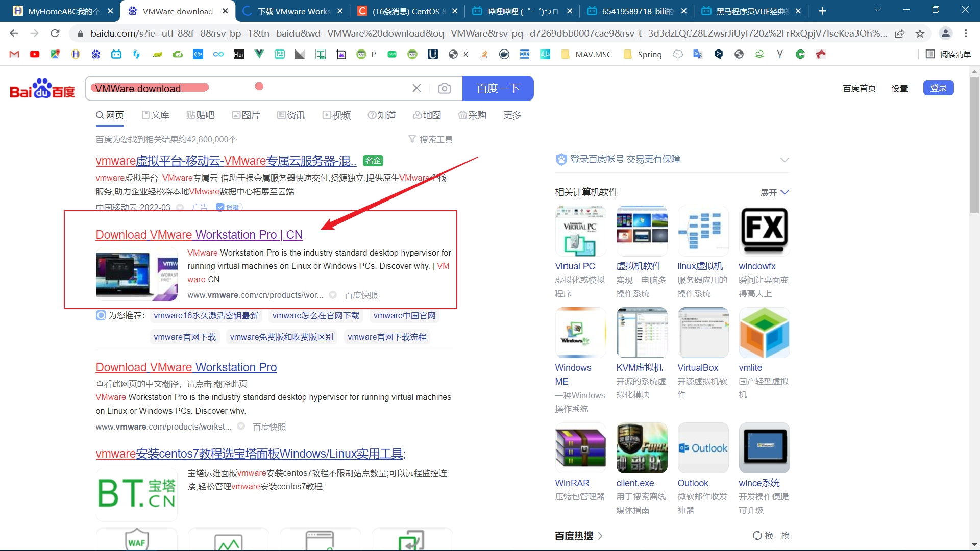Share this page from the address bar
Viewport: 980px width, 551px height.
(900, 34)
